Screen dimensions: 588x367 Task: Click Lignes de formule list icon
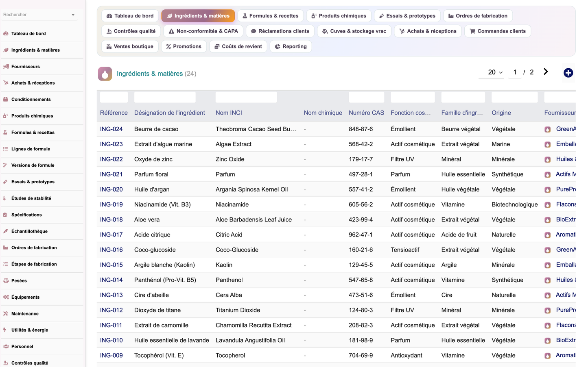[x=6, y=149]
